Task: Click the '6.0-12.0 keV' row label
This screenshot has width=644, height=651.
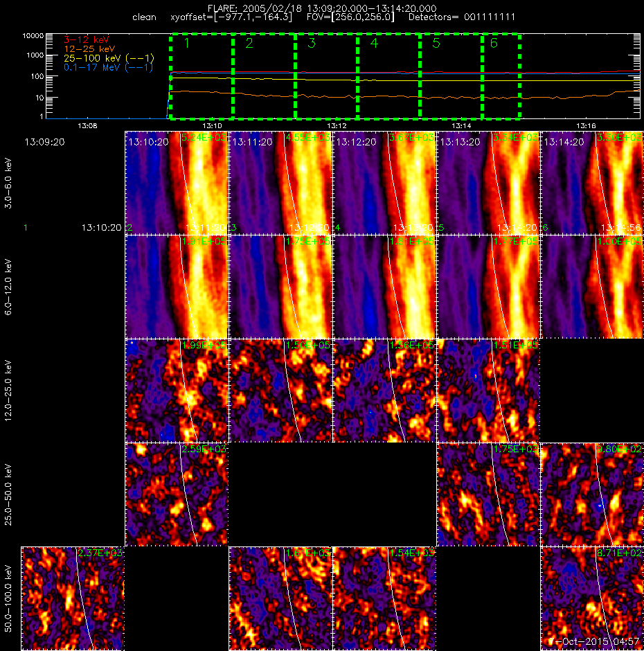Action: 8,287
